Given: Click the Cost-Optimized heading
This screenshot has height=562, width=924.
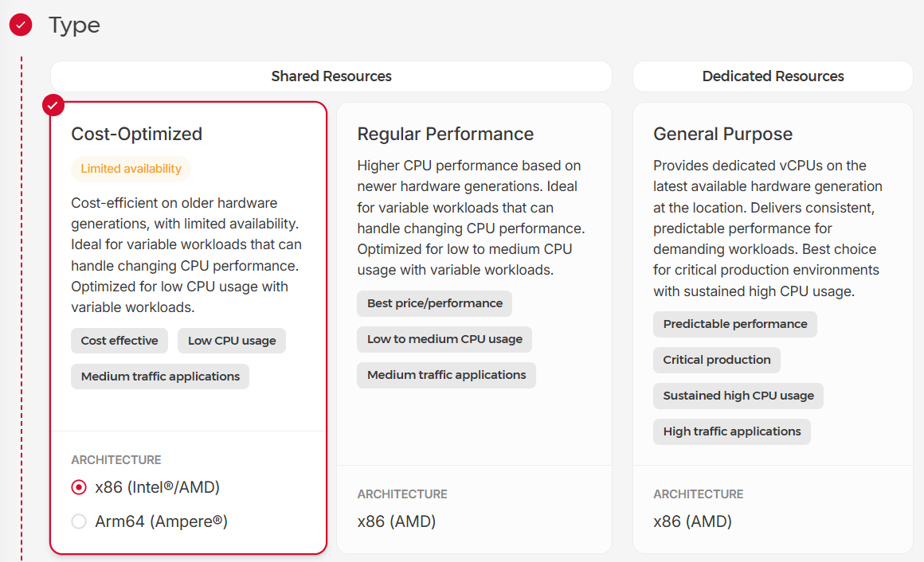Looking at the screenshot, I should tap(137, 134).
